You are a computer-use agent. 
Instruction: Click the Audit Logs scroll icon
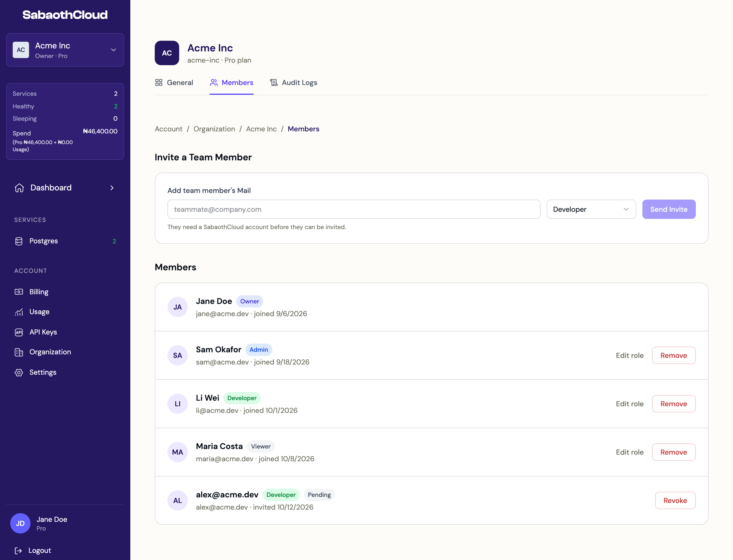click(x=274, y=83)
